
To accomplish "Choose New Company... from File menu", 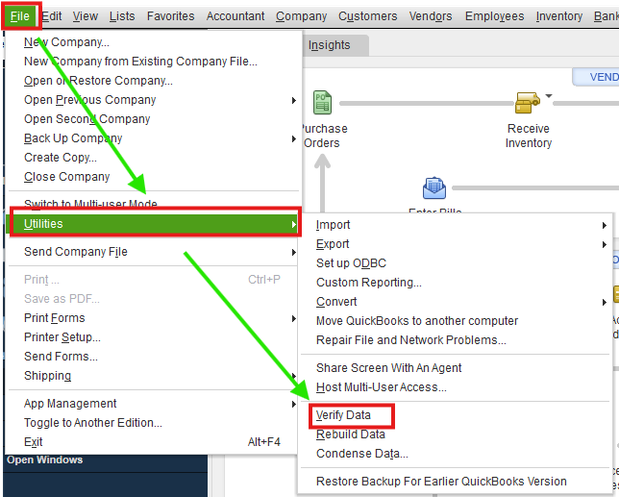I will click(153, 42).
